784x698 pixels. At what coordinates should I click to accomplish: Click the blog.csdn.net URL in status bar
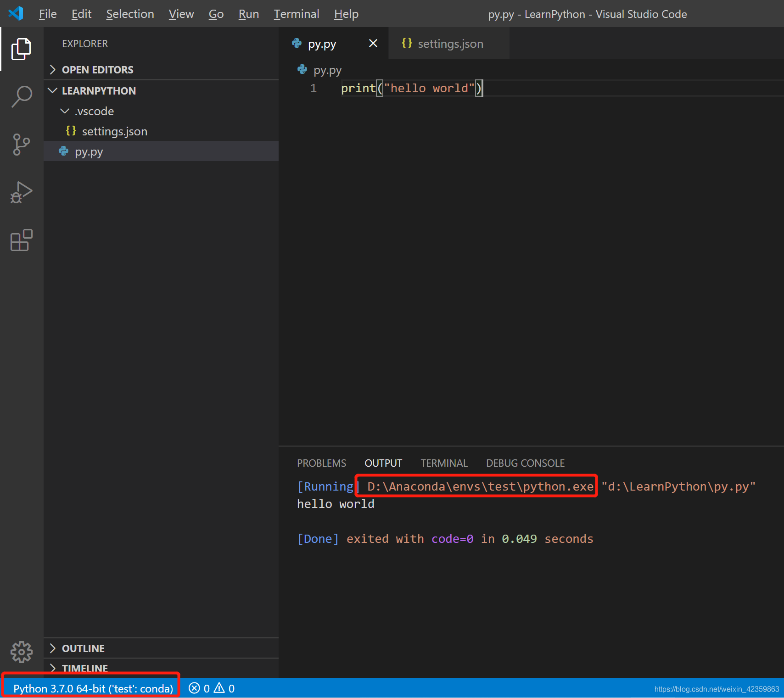717,689
